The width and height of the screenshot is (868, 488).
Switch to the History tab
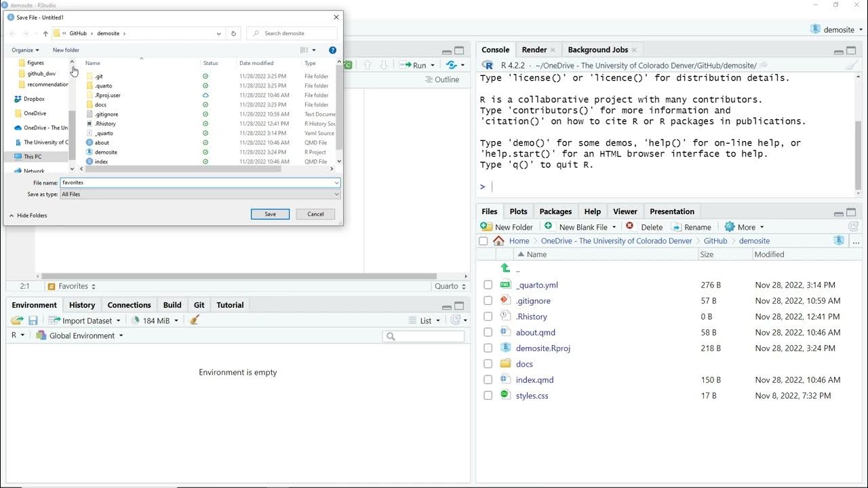coord(82,305)
